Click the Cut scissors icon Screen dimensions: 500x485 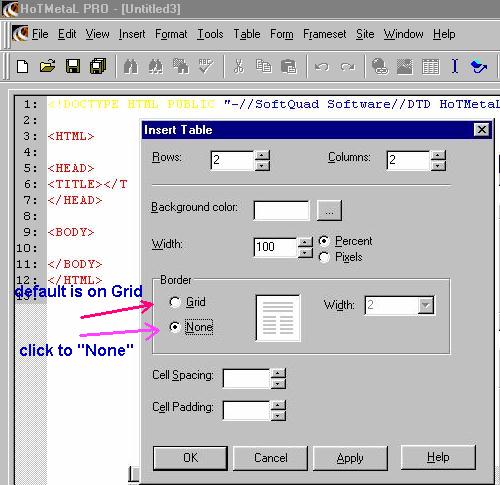coord(238,66)
